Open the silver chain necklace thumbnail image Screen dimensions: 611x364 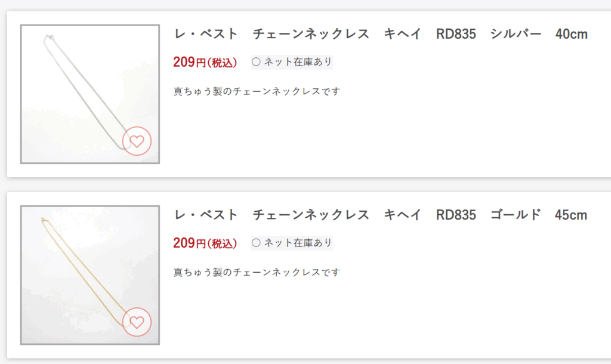90,94
